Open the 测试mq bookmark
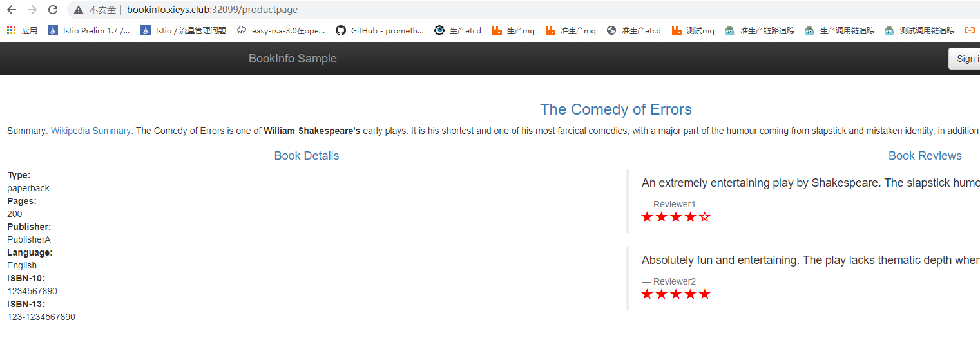This screenshot has width=980, height=347. (693, 30)
